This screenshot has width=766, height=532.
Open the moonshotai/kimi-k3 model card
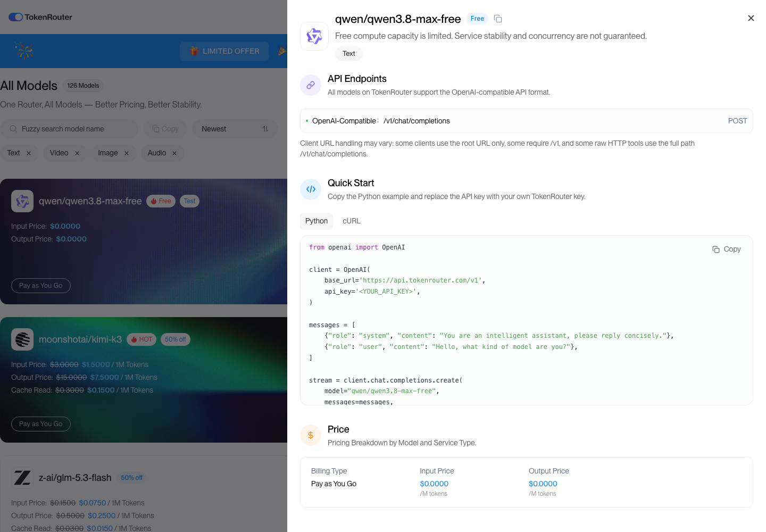pos(144,380)
